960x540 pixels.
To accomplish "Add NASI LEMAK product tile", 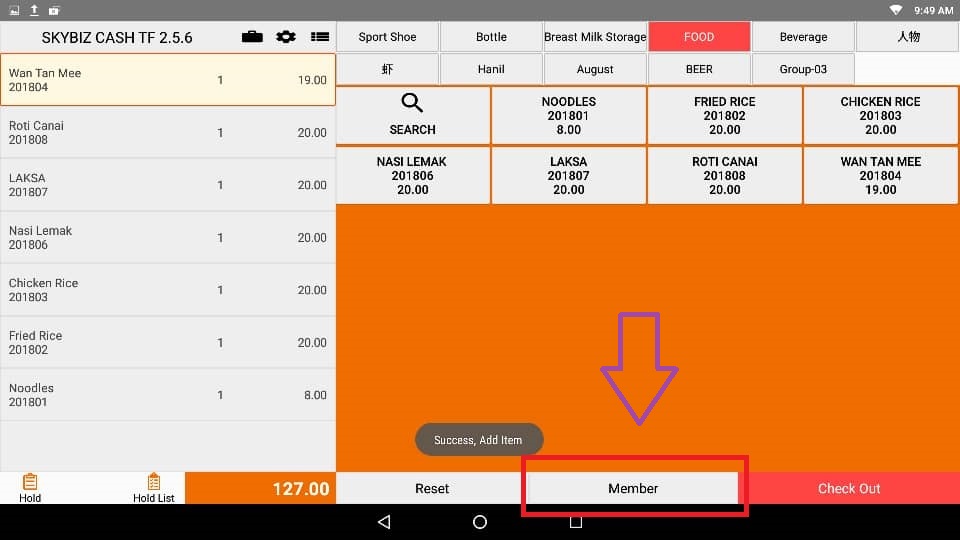I will click(412, 175).
